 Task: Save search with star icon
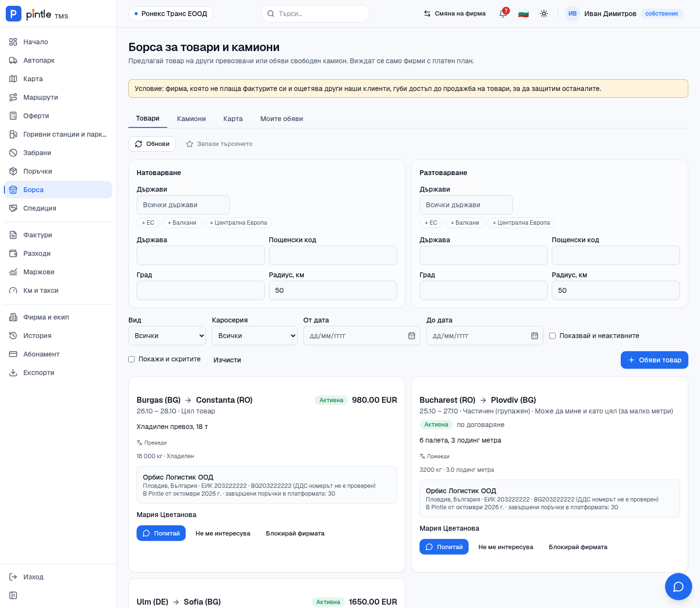(190, 144)
